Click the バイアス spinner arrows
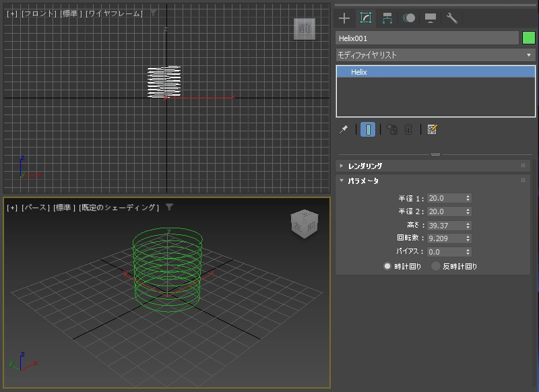The image size is (539, 392). click(x=468, y=252)
